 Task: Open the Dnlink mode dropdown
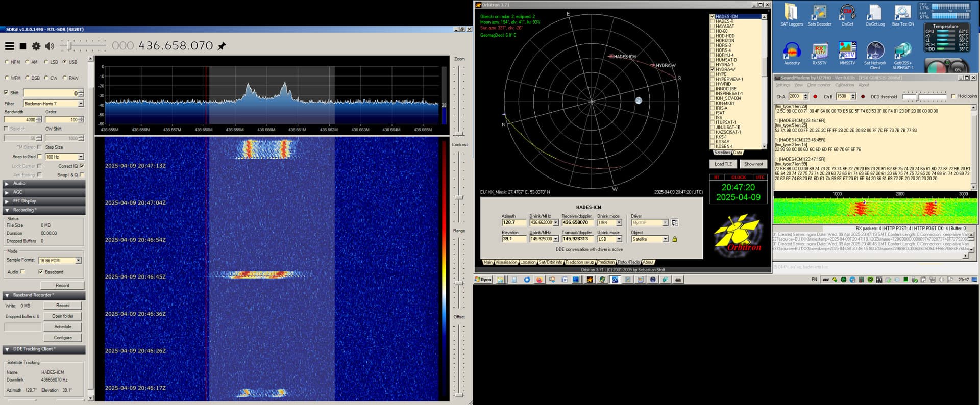pos(619,223)
